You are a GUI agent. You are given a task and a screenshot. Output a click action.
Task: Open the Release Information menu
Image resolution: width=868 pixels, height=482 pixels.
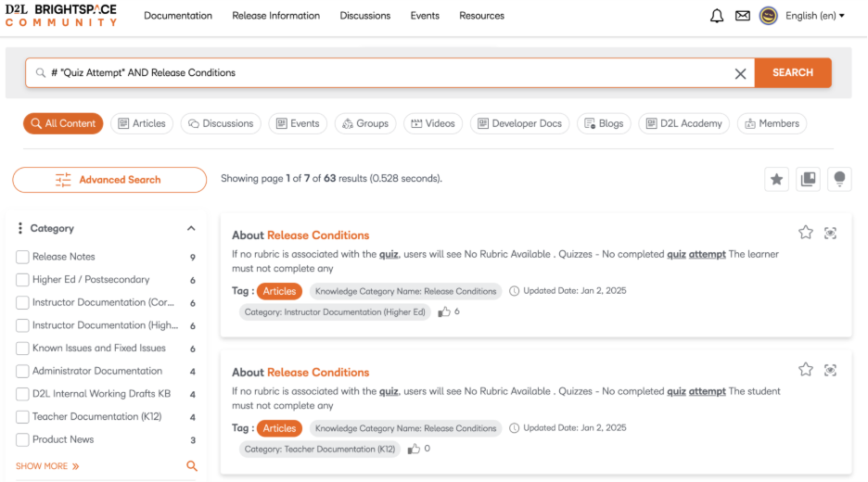click(275, 16)
